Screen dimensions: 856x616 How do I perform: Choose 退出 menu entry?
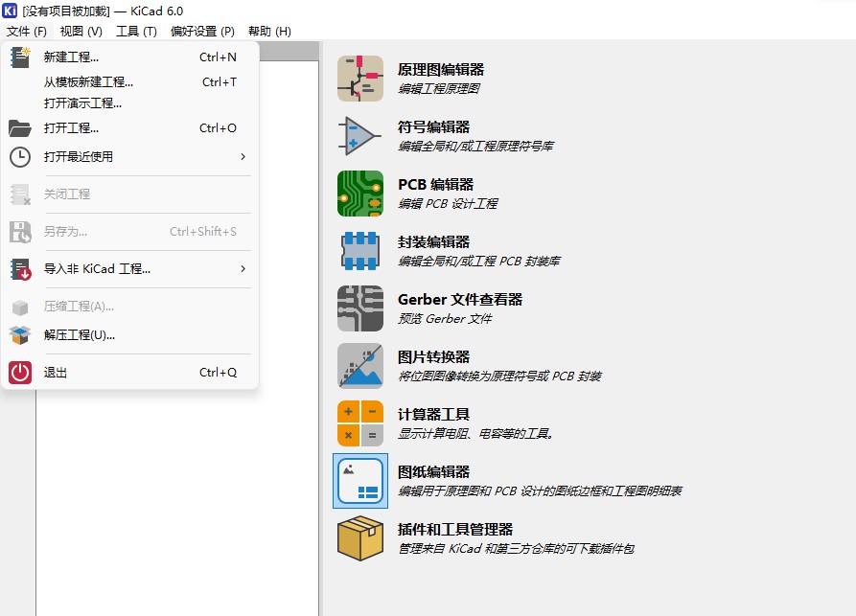pyautogui.click(x=130, y=373)
